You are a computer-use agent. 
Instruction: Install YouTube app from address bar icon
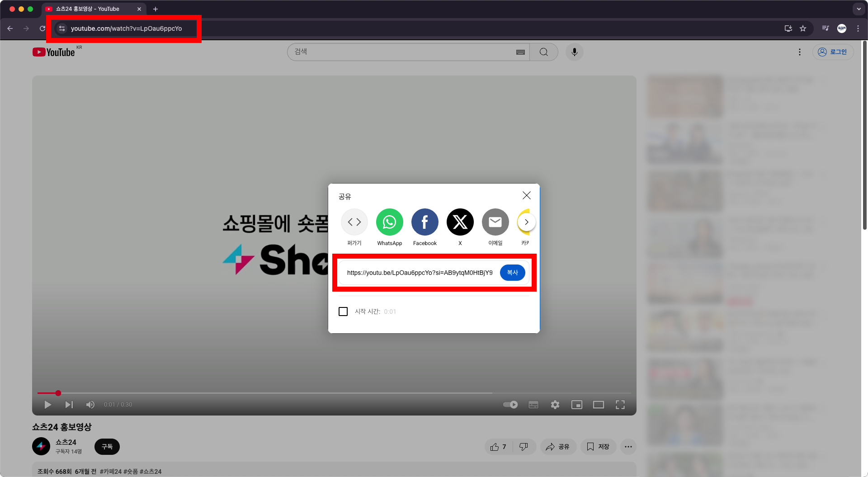(x=788, y=28)
